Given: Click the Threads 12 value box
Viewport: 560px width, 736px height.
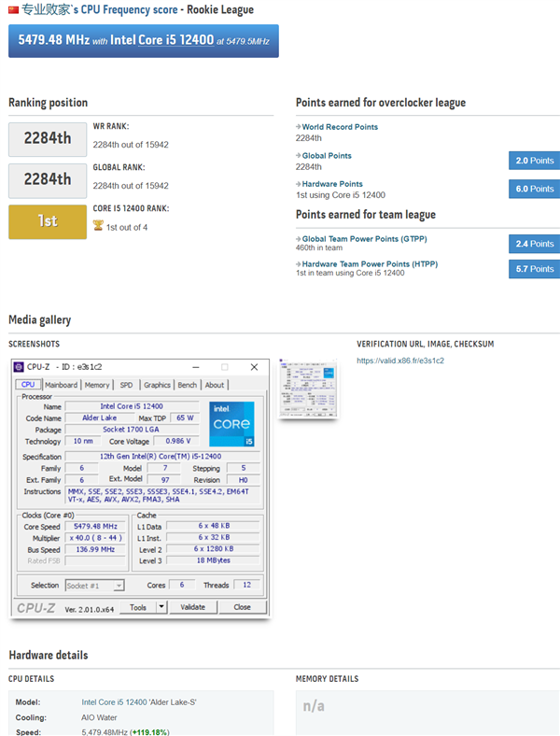Looking at the screenshot, I should coord(246,585).
